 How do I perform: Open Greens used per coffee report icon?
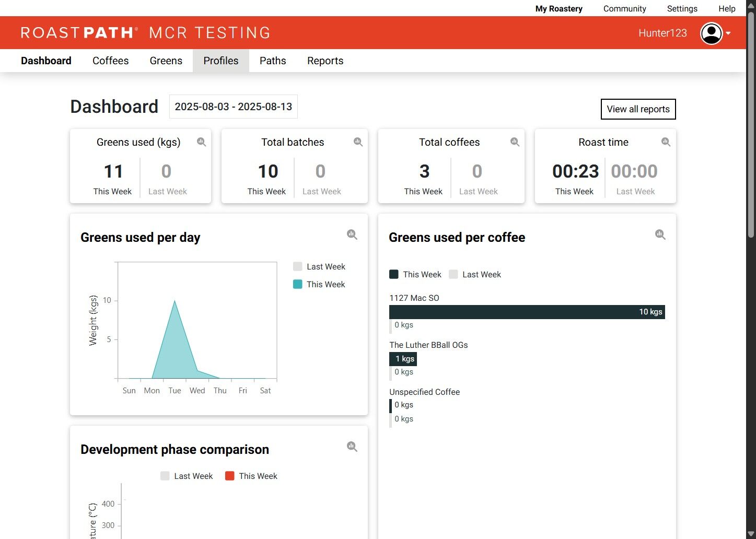[x=660, y=235]
